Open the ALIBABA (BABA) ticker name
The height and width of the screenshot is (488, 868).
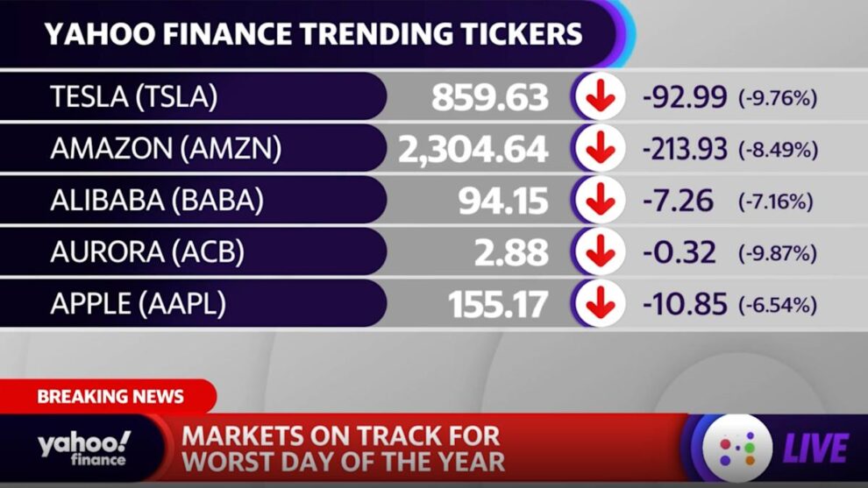pos(157,201)
